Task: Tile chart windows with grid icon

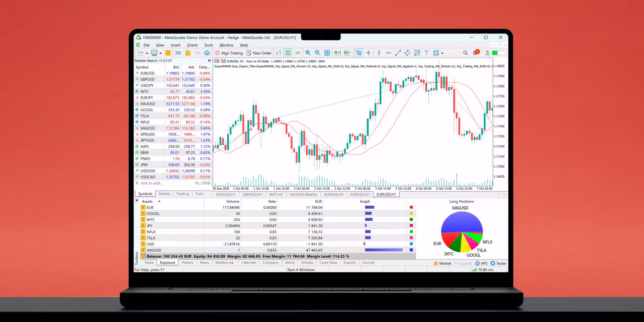Action: [327, 53]
